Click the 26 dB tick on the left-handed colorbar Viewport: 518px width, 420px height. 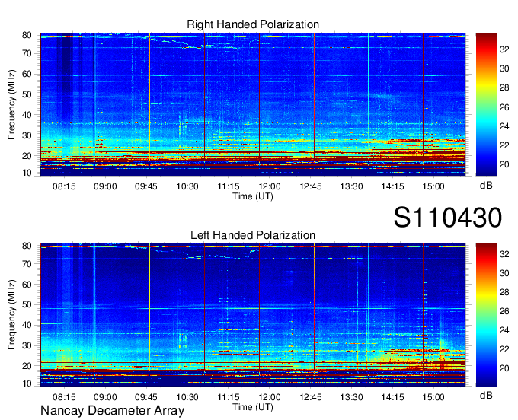click(x=504, y=311)
